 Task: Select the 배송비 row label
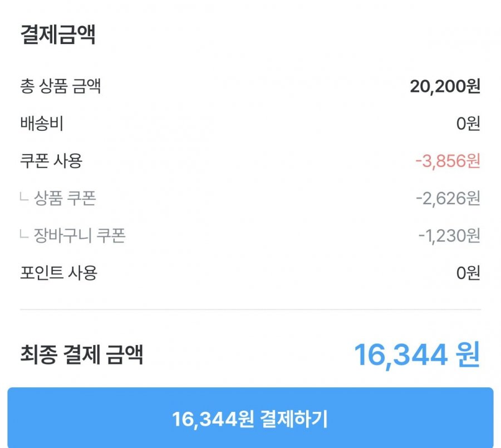(42, 124)
